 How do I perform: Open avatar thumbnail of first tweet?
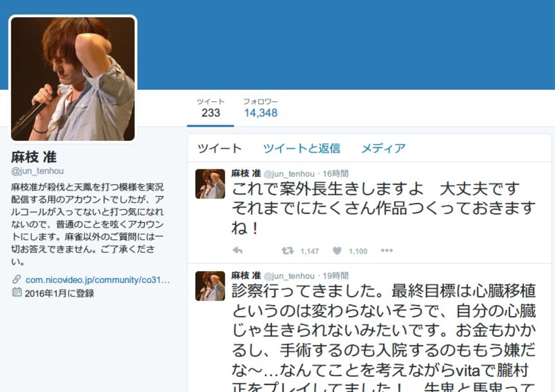(210, 184)
